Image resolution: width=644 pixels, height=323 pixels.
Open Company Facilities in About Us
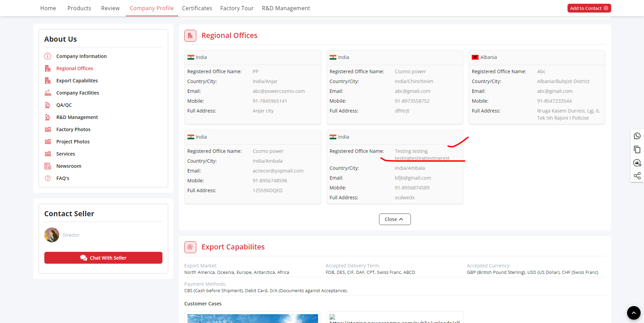77,93
